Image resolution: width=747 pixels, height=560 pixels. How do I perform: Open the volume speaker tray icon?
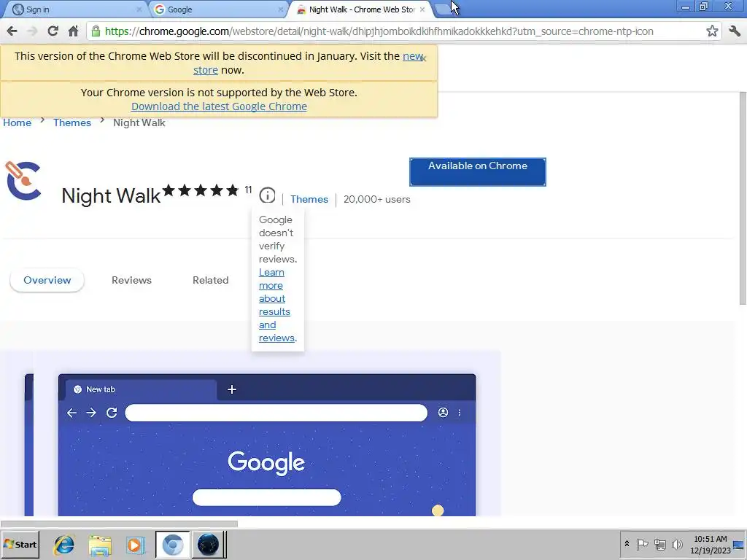(x=677, y=544)
